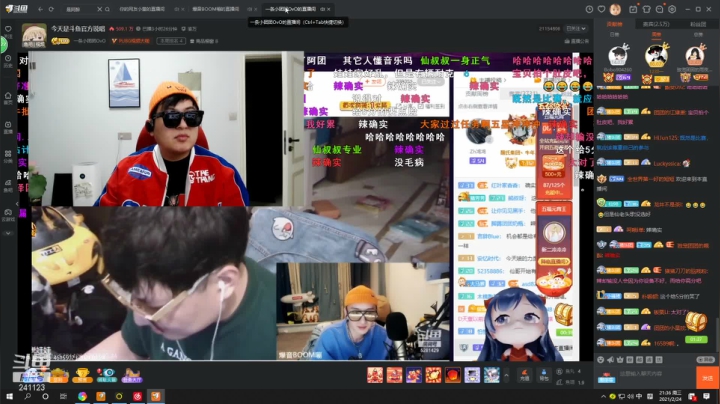Select the contribution list tab
Viewport: 720px width, 404px height.
point(614,24)
